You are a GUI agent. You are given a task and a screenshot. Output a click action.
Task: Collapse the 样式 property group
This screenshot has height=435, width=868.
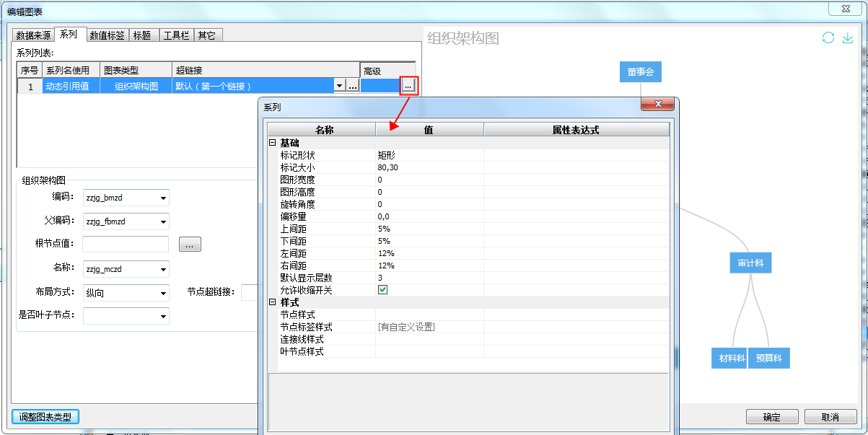(x=273, y=302)
